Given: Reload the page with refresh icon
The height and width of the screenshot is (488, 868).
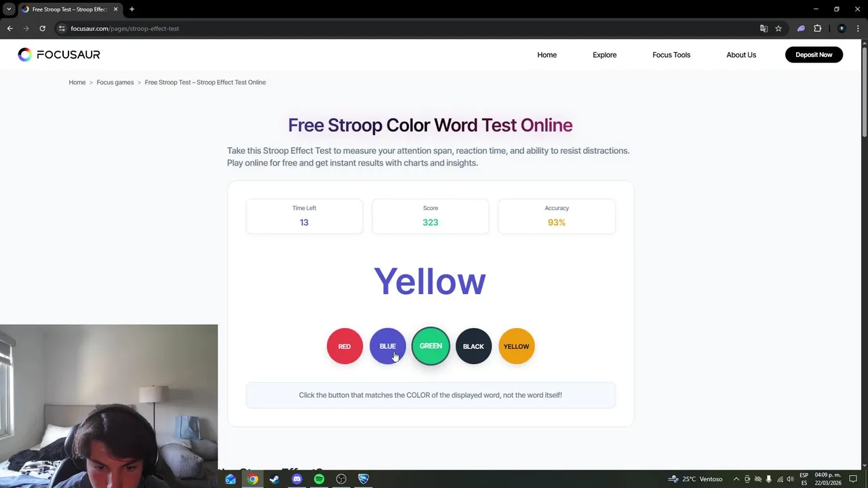Looking at the screenshot, I should click(x=42, y=28).
